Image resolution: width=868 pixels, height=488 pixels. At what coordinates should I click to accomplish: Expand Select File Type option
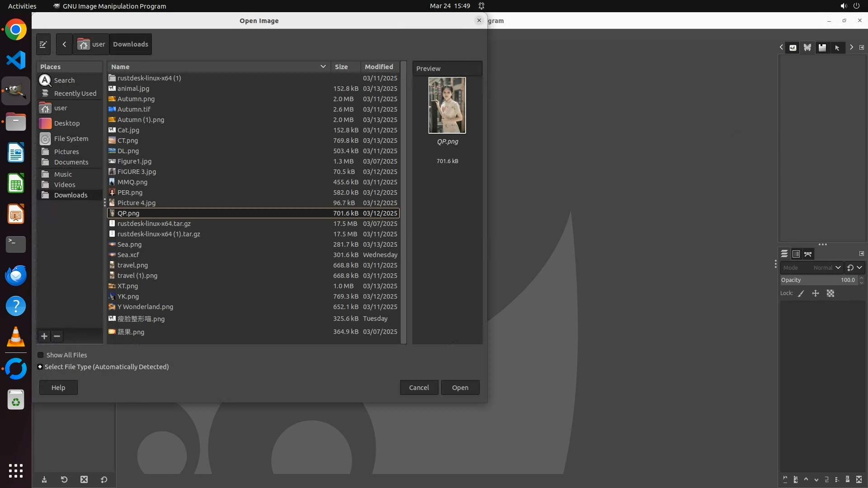40,367
